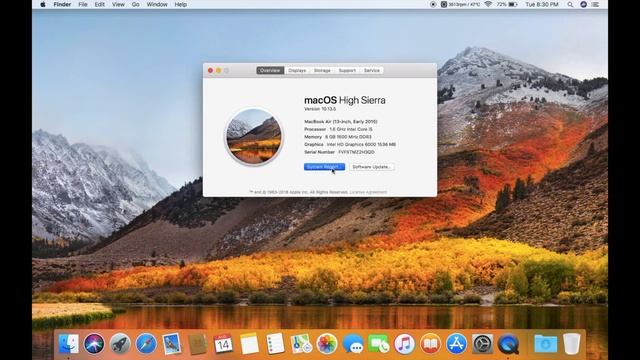Click the Processor specification line

338,129
